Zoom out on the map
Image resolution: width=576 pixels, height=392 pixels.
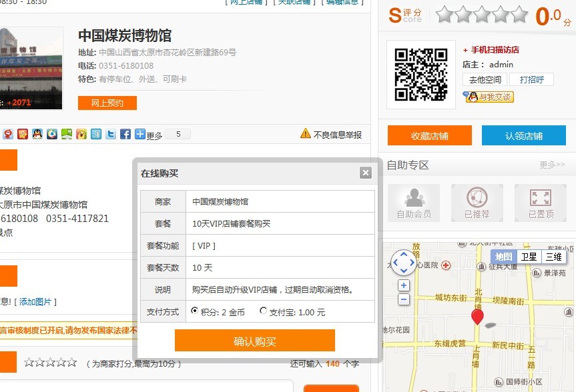click(x=403, y=299)
